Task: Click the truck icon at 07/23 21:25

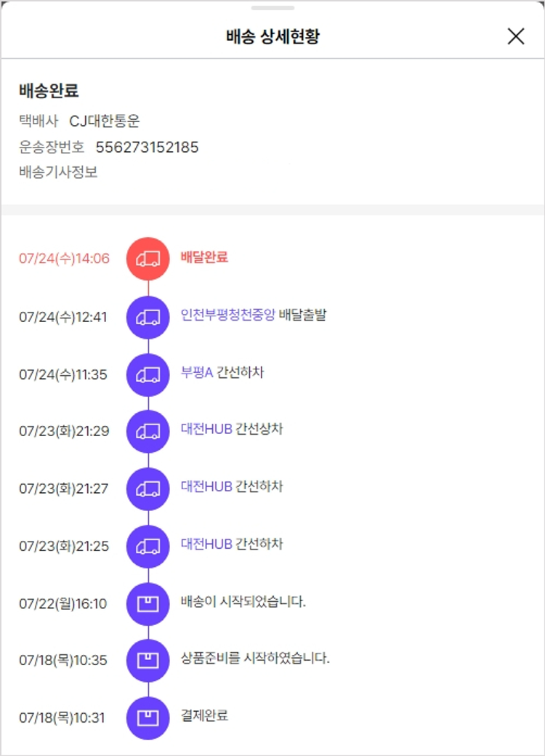Action: (x=148, y=546)
